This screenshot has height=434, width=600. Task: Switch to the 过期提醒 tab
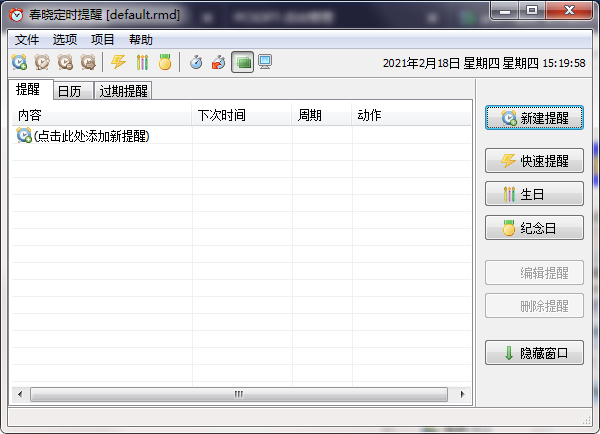pos(123,91)
